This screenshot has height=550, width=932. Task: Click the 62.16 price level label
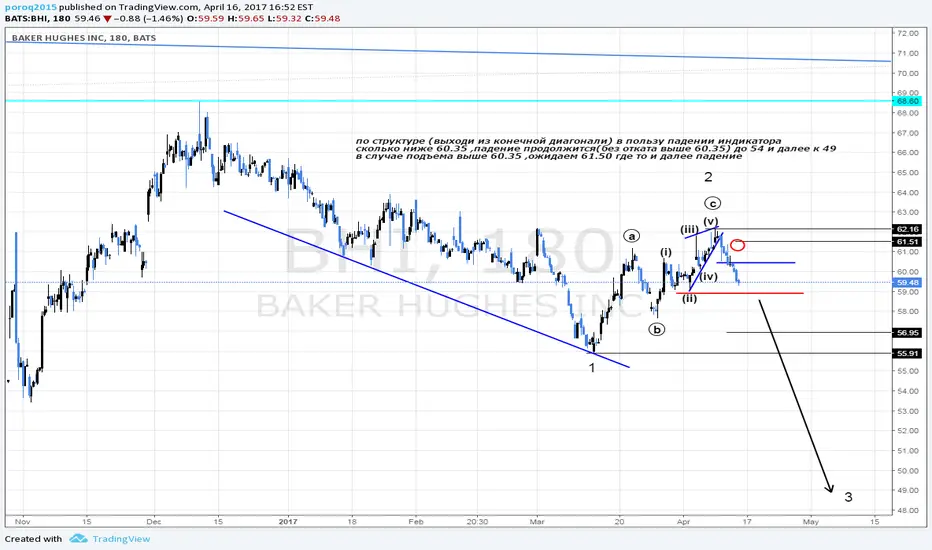click(x=908, y=229)
